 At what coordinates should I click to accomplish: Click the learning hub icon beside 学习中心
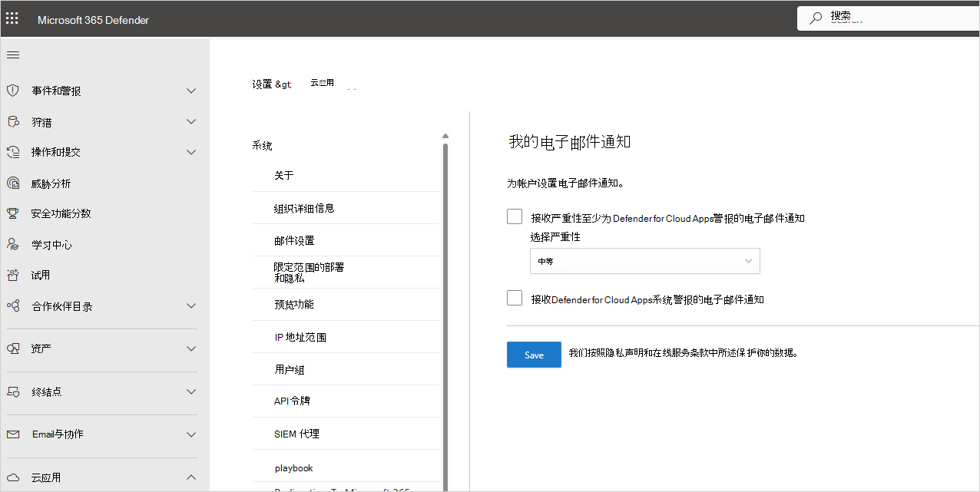[x=12, y=245]
